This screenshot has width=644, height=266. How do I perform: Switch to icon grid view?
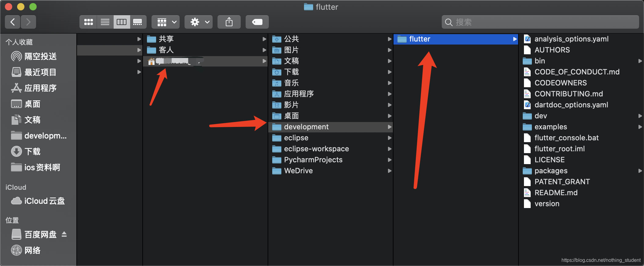[88, 22]
